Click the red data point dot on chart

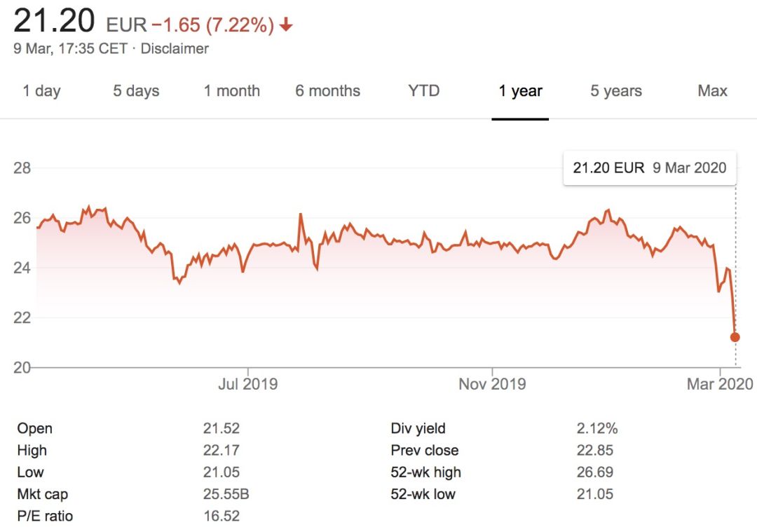[735, 337]
